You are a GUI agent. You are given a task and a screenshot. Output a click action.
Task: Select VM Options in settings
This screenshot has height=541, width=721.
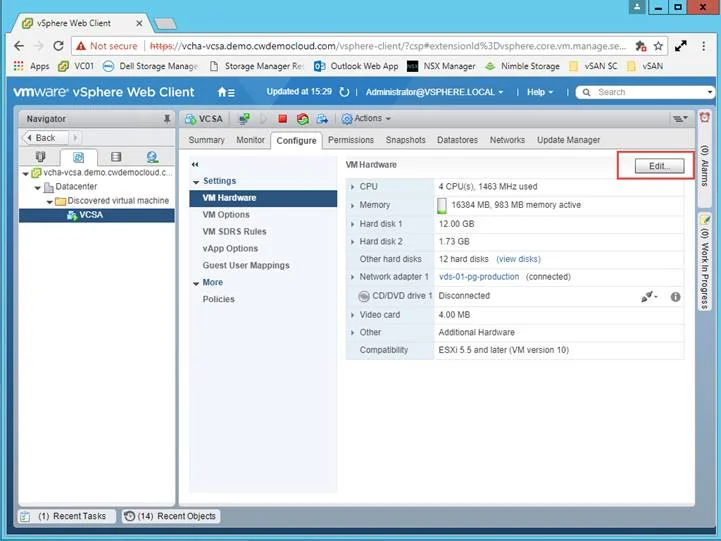coord(226,215)
